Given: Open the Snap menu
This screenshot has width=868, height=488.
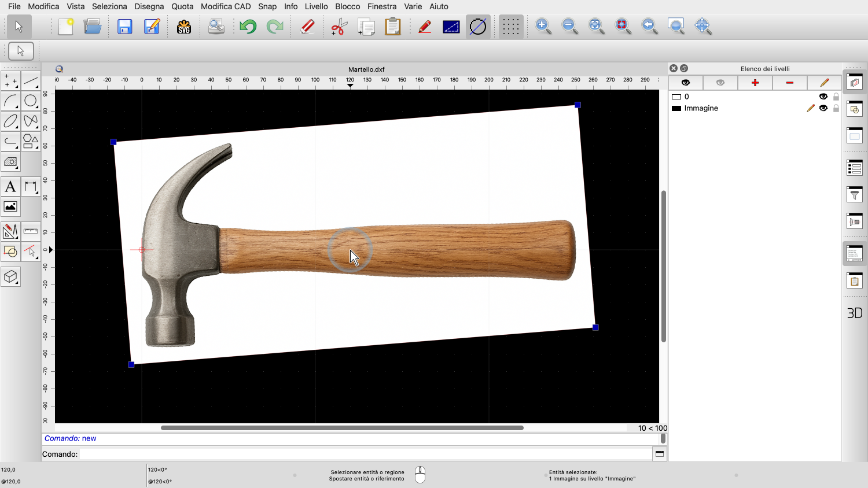Looking at the screenshot, I should tap(267, 6).
